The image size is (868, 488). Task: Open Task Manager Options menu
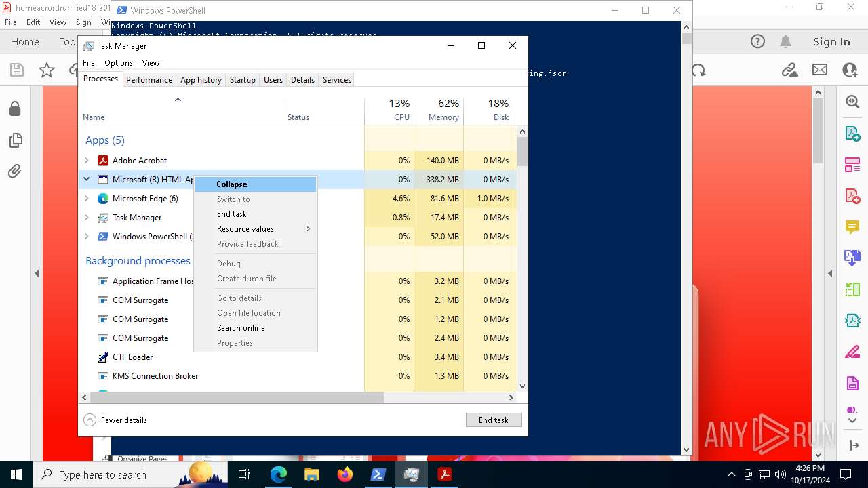click(x=119, y=63)
